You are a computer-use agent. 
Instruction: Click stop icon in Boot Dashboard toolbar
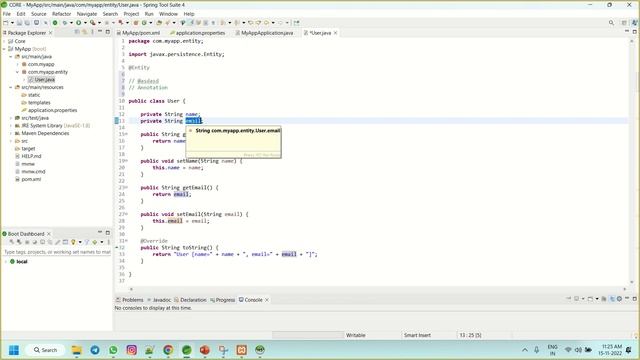(x=27, y=242)
